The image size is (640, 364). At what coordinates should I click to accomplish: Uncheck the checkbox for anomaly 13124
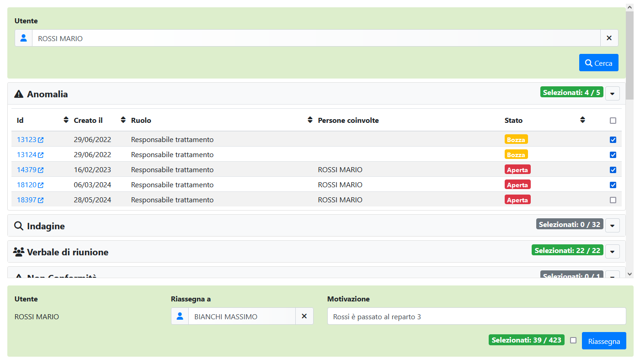(x=613, y=154)
